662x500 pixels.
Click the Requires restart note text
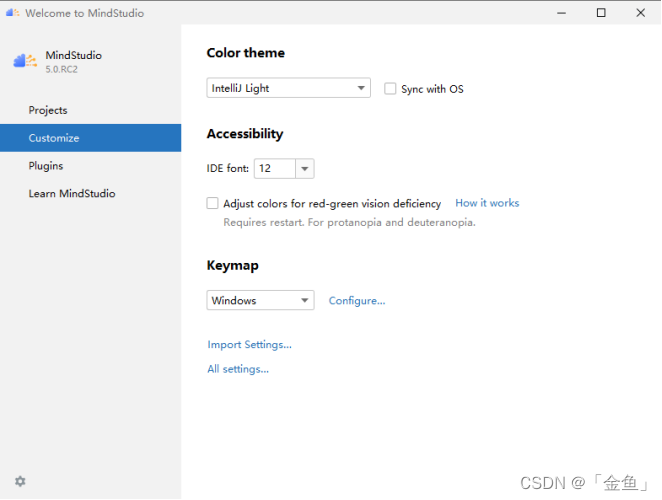click(x=349, y=223)
